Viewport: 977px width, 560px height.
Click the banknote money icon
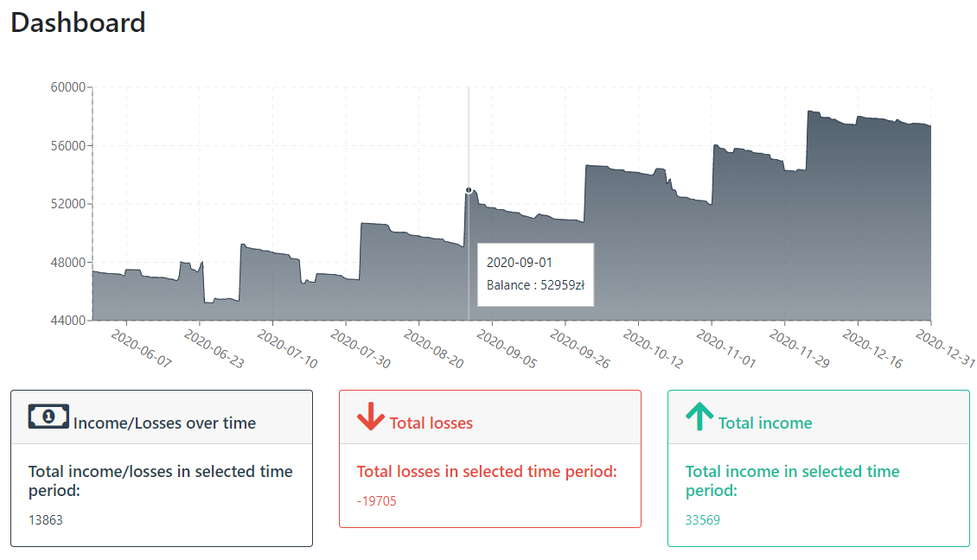48,416
